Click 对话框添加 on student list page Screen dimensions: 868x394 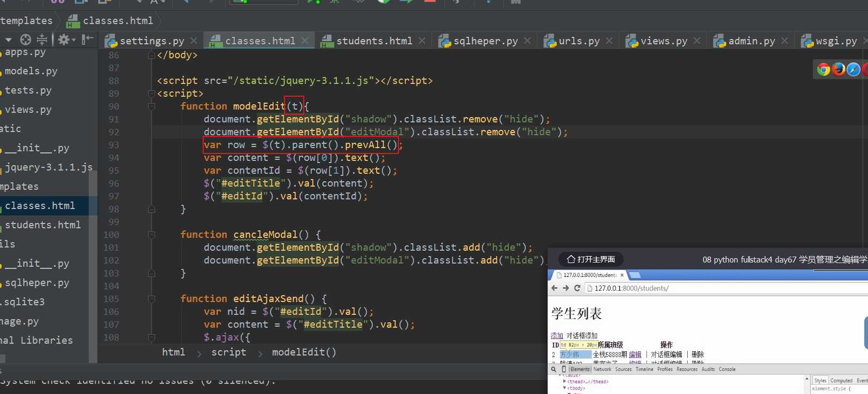(582, 336)
